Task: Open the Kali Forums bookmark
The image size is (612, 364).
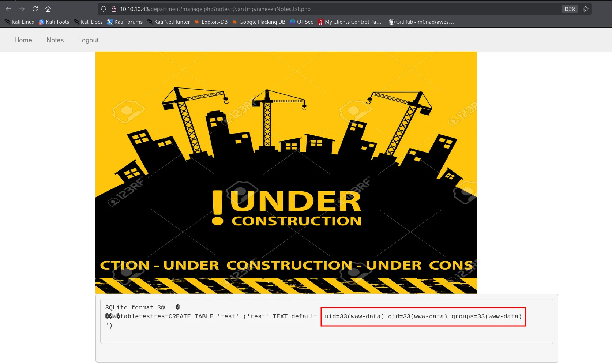Action: pyautogui.click(x=125, y=22)
